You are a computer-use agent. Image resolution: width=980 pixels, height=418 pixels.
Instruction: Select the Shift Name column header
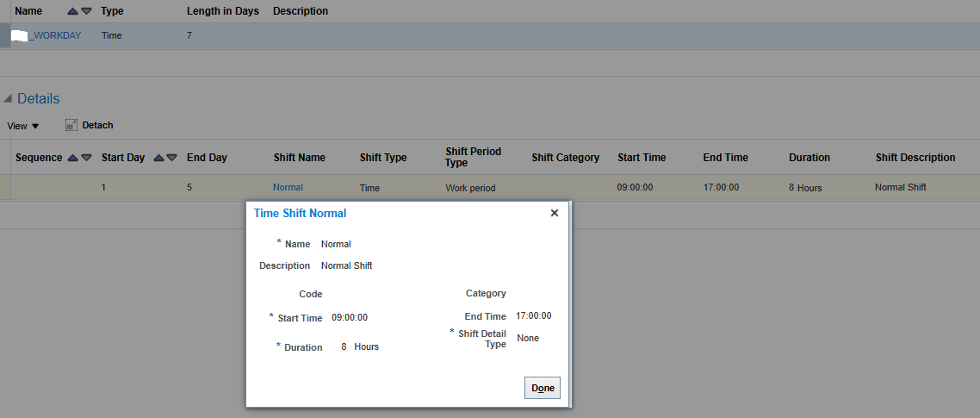point(300,158)
